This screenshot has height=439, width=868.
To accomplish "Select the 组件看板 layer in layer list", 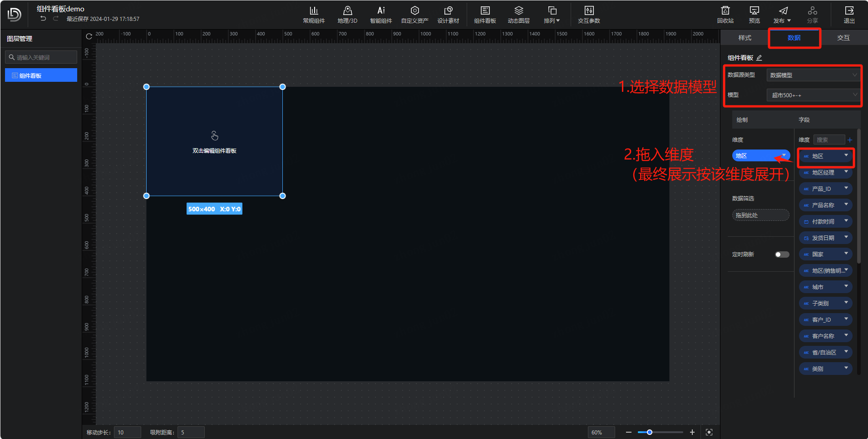I will click(41, 75).
